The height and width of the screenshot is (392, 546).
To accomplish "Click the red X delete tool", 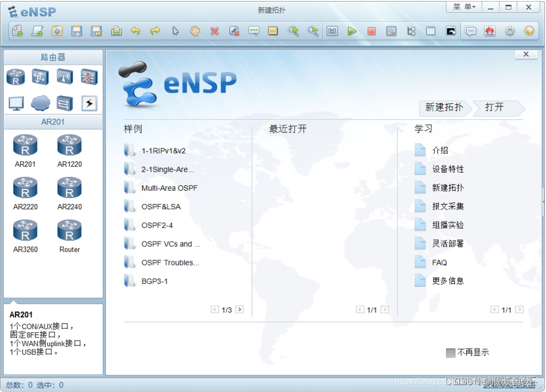I will [214, 31].
